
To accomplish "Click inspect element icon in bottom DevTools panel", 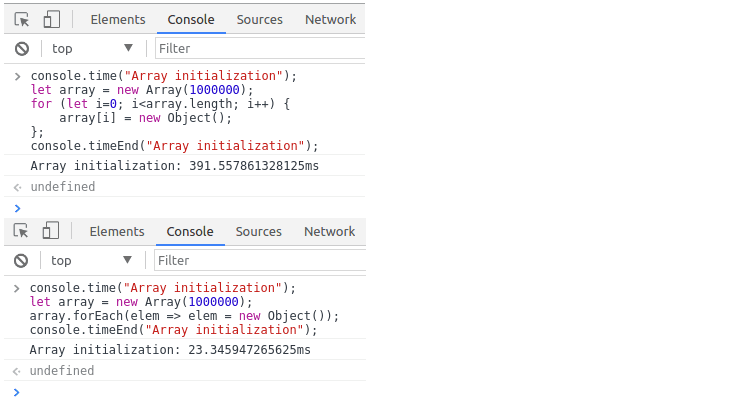I will pyautogui.click(x=21, y=231).
